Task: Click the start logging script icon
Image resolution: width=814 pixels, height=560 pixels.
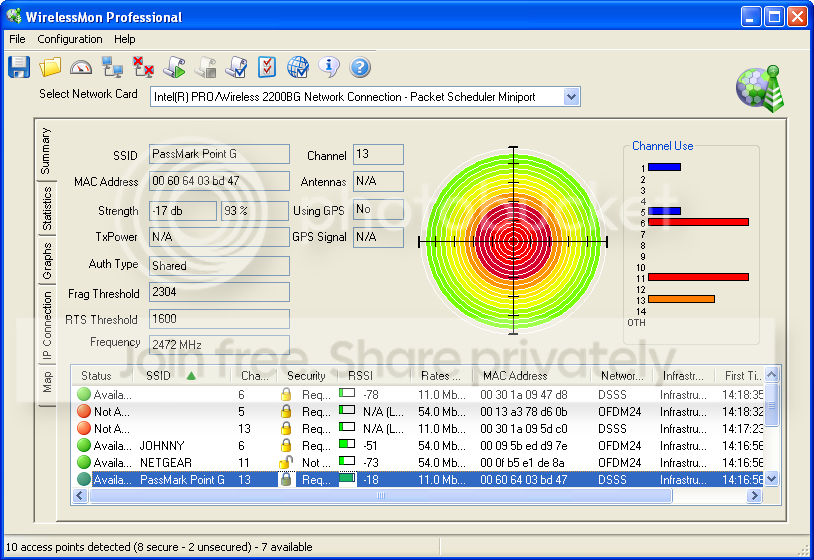Action: click(174, 67)
